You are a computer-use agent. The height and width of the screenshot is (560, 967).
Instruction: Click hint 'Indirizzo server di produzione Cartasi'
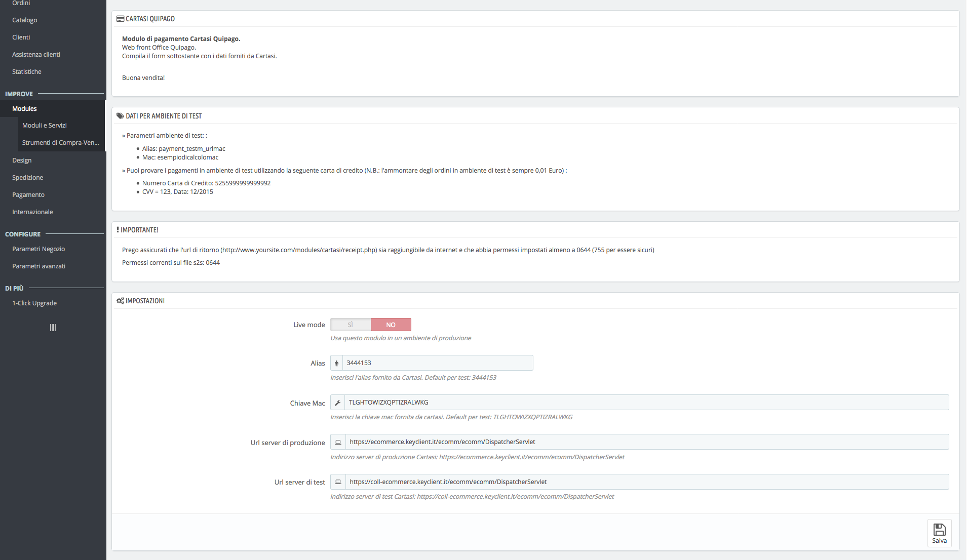pyautogui.click(x=477, y=457)
